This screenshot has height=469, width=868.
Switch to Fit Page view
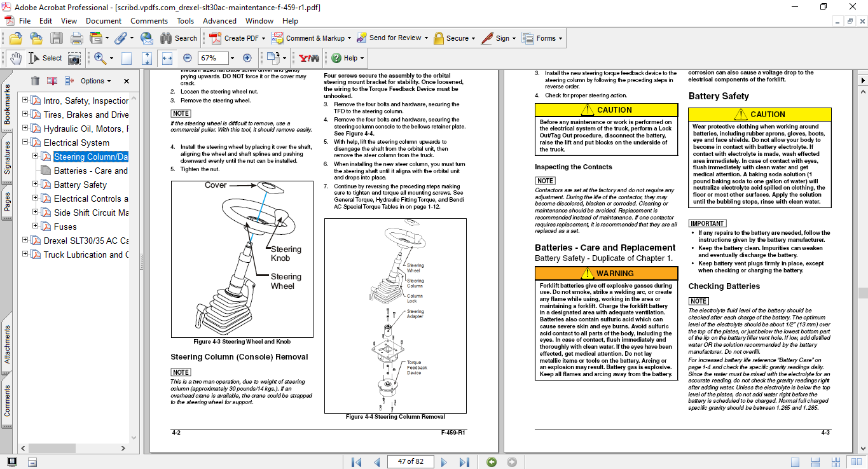click(x=146, y=58)
